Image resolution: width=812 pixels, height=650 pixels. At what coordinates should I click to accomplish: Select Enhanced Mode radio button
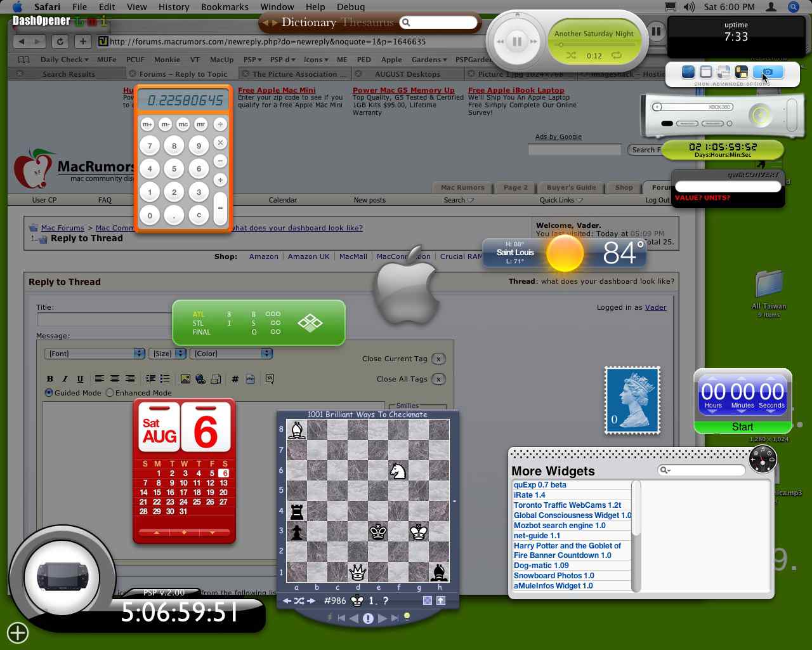point(110,393)
